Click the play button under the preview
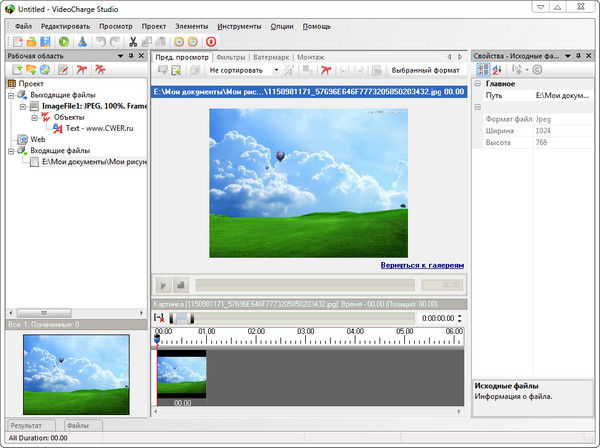The image size is (600, 448). (162, 285)
